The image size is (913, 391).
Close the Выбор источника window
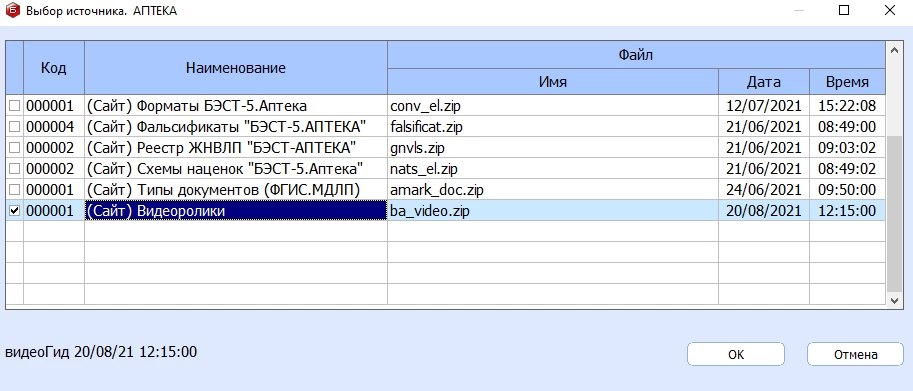click(x=890, y=10)
